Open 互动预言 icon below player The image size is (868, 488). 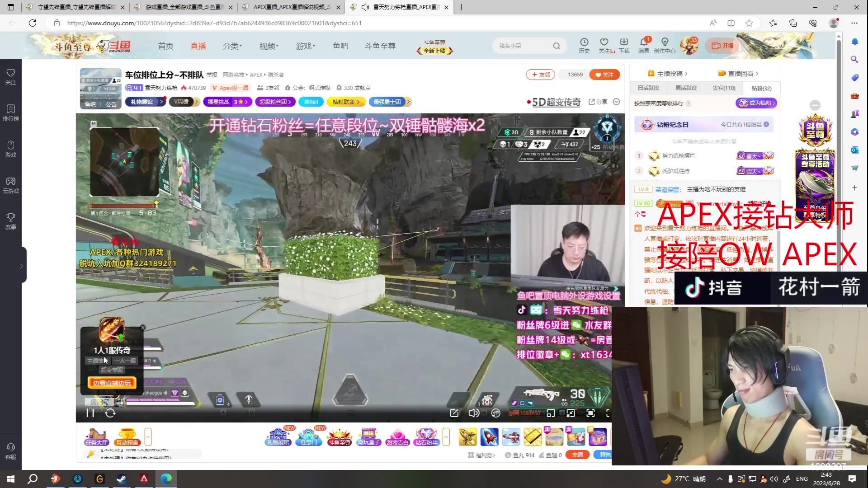[127, 437]
